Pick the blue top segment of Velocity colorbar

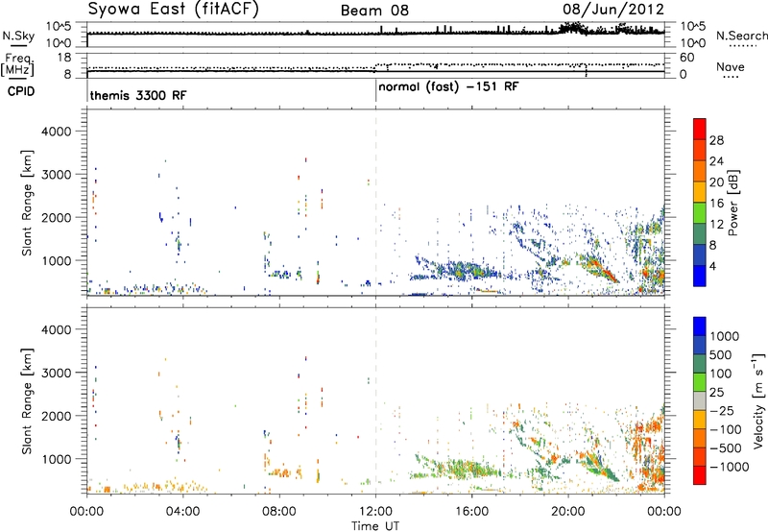coord(700,326)
